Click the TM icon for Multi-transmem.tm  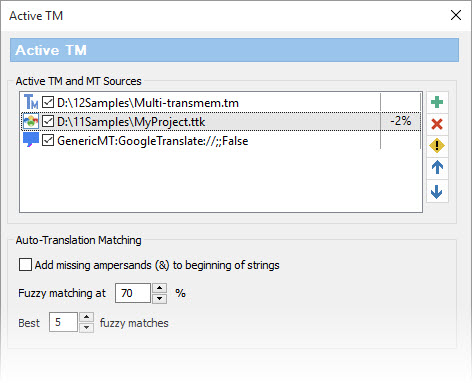tap(31, 102)
